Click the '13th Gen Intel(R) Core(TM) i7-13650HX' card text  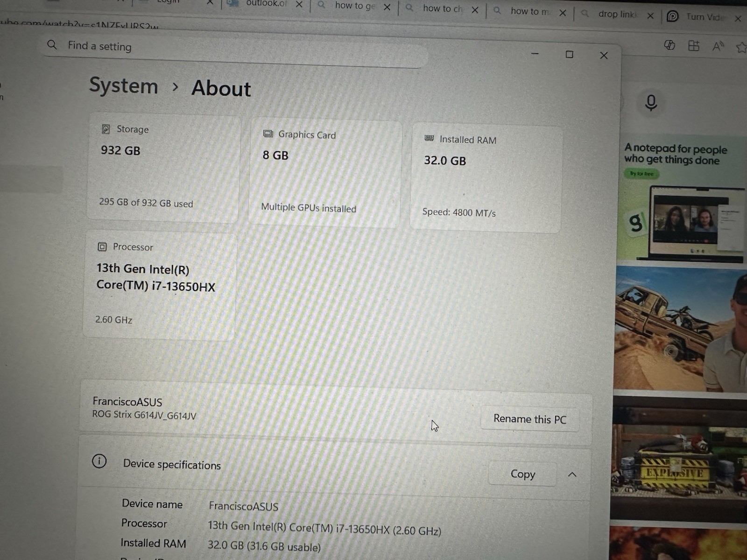coord(155,278)
